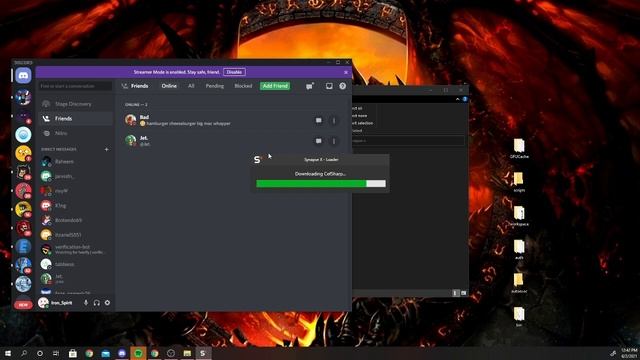The width and height of the screenshot is (640, 360).
Task: Click the taskbar clock
Action: point(629,353)
